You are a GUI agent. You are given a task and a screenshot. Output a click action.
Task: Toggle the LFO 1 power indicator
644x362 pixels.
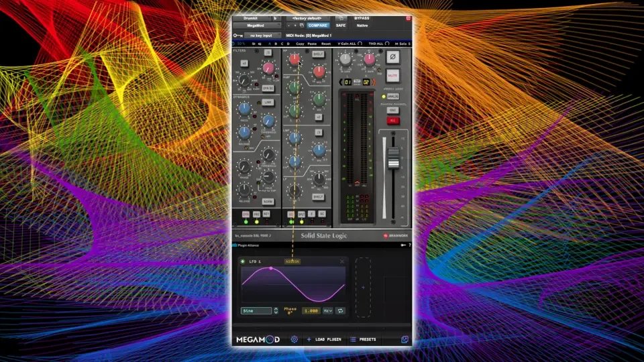[243, 261]
